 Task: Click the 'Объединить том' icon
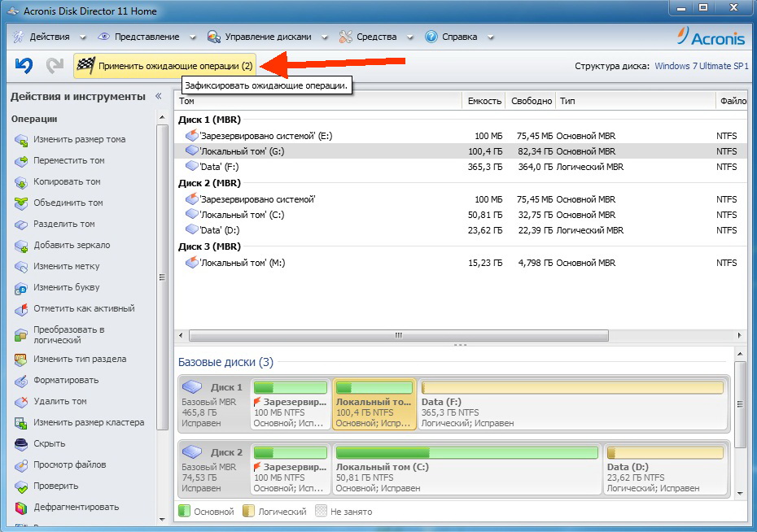coord(21,203)
